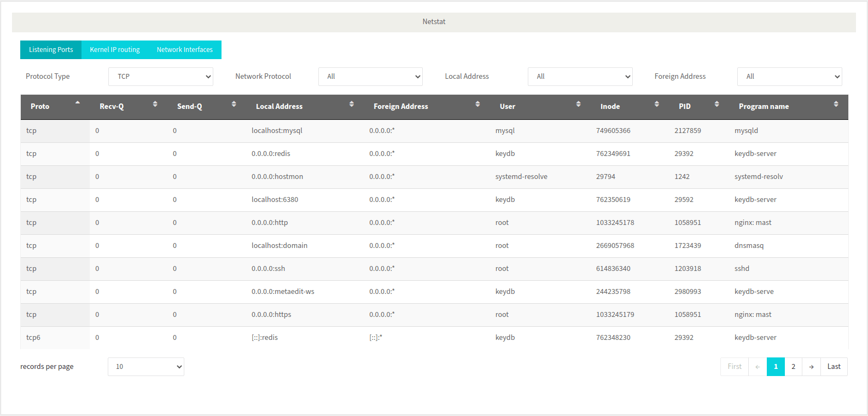Open the Local Address filter dropdown
The width and height of the screenshot is (868, 416).
click(580, 77)
